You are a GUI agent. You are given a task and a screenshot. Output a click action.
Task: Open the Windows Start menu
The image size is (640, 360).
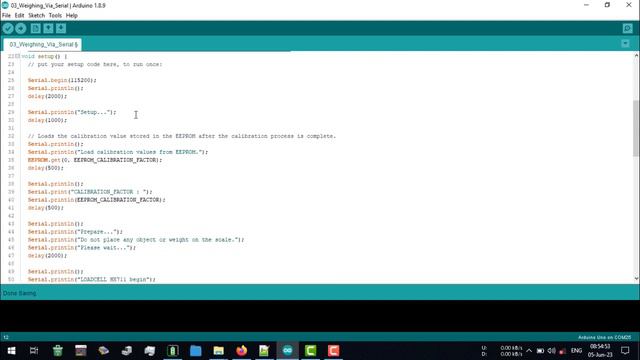pos(11,351)
